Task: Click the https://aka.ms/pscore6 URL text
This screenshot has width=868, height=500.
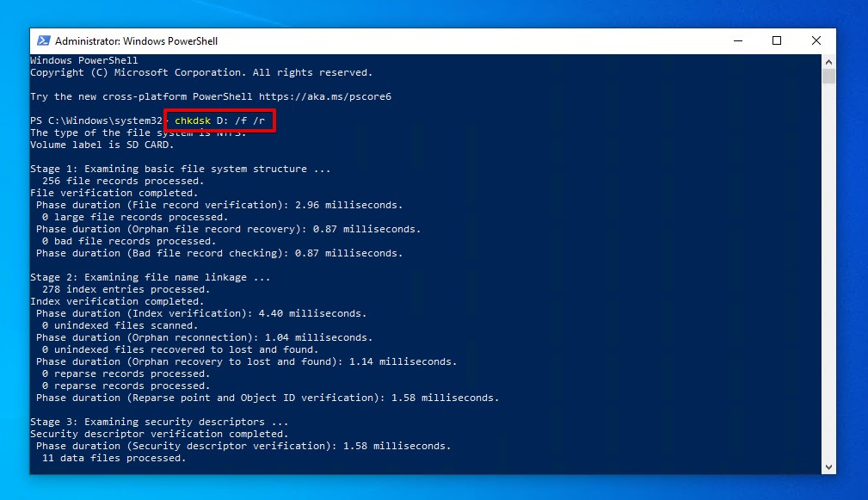Action: (325, 96)
